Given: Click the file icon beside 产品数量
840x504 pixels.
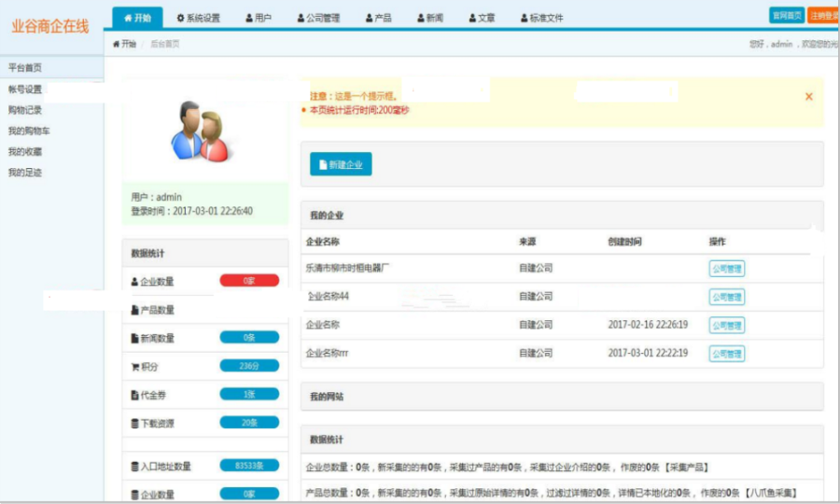Looking at the screenshot, I should click(134, 310).
